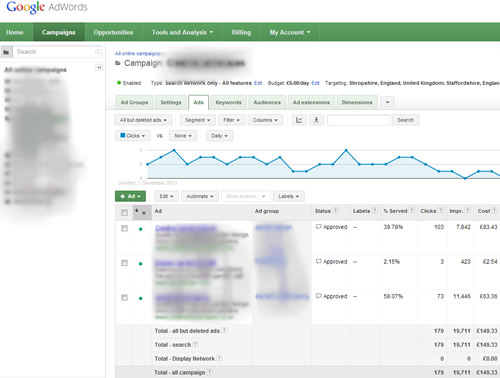Click help icon next to Labels column
Viewport: 500px width, 378px height.
375,210
